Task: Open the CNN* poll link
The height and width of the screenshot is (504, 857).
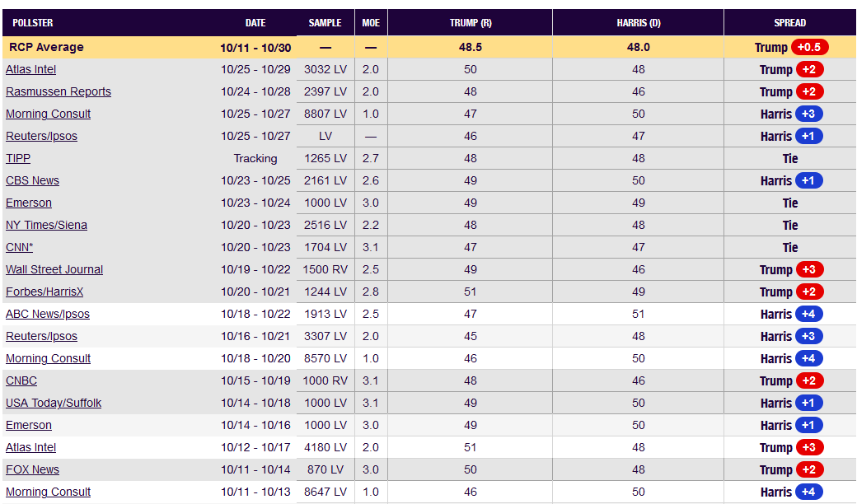Action: 19,247
